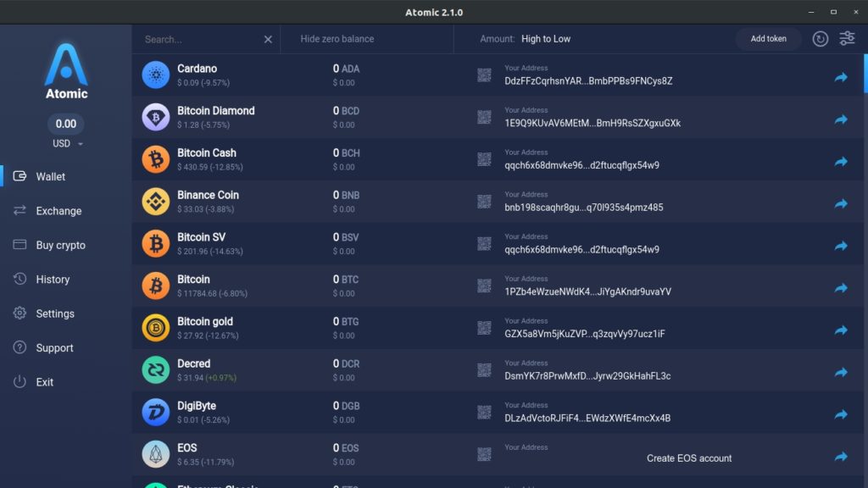Click the orange Bitcoin BTC coin icon
The width and height of the screenshot is (868, 488).
pos(156,286)
